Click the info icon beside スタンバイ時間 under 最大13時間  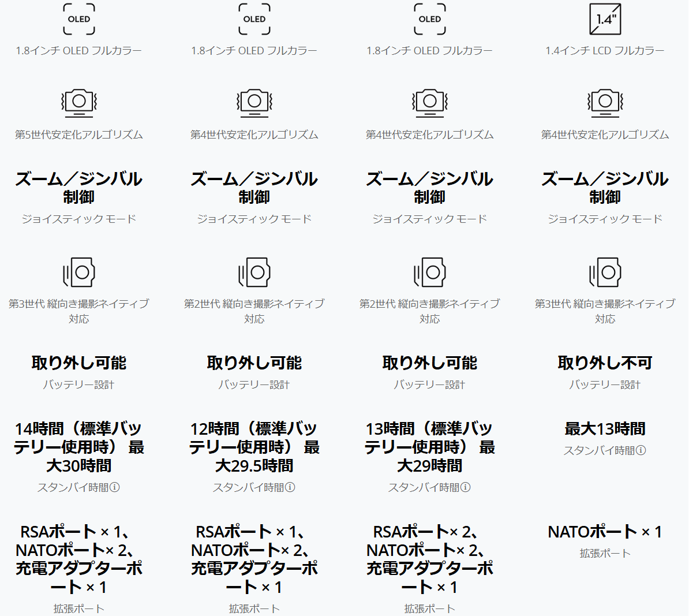(641, 450)
